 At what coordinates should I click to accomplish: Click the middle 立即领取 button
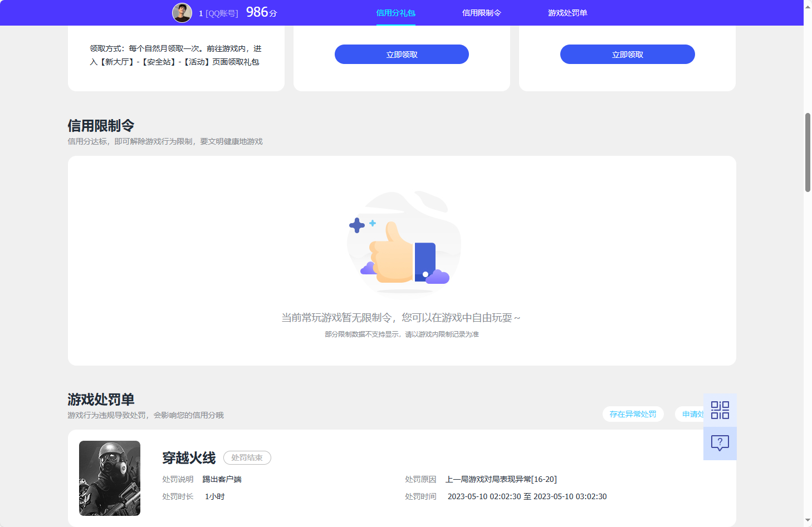[x=401, y=54]
